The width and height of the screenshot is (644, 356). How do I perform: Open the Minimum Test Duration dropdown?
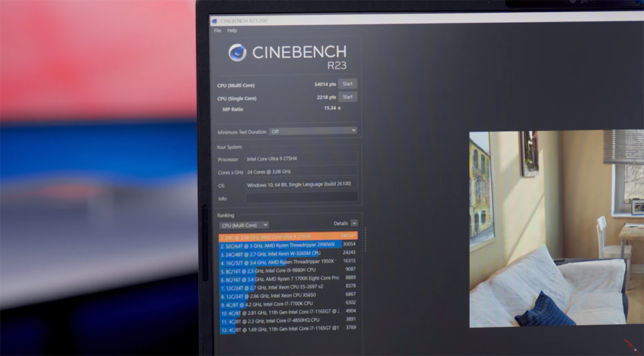tap(313, 131)
